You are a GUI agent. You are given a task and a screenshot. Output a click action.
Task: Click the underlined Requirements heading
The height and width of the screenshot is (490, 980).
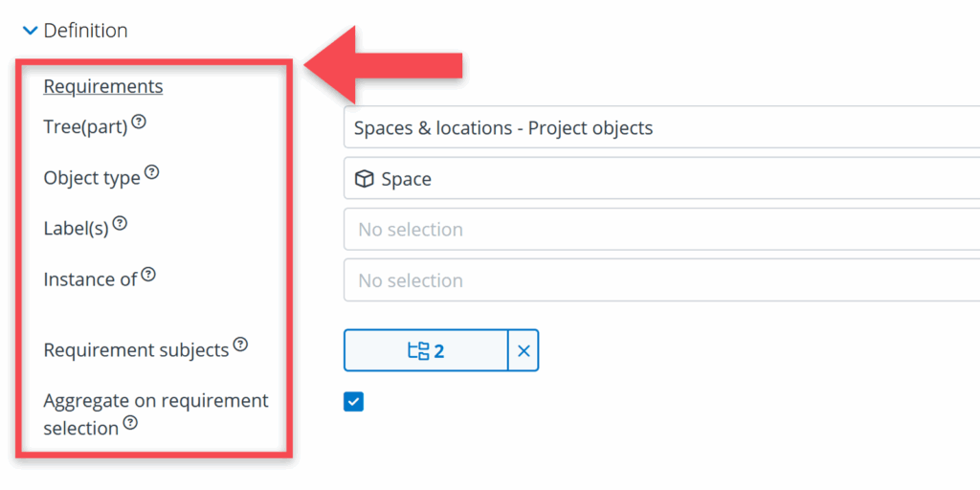pos(103,87)
